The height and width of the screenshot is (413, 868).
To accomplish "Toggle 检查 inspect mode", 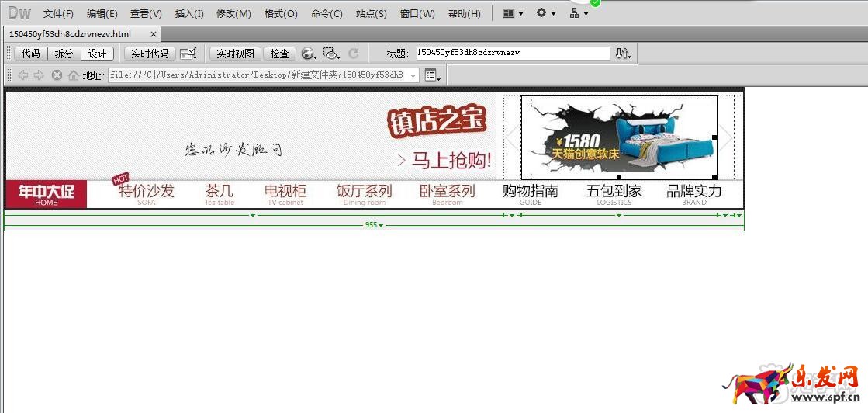I will tap(279, 54).
